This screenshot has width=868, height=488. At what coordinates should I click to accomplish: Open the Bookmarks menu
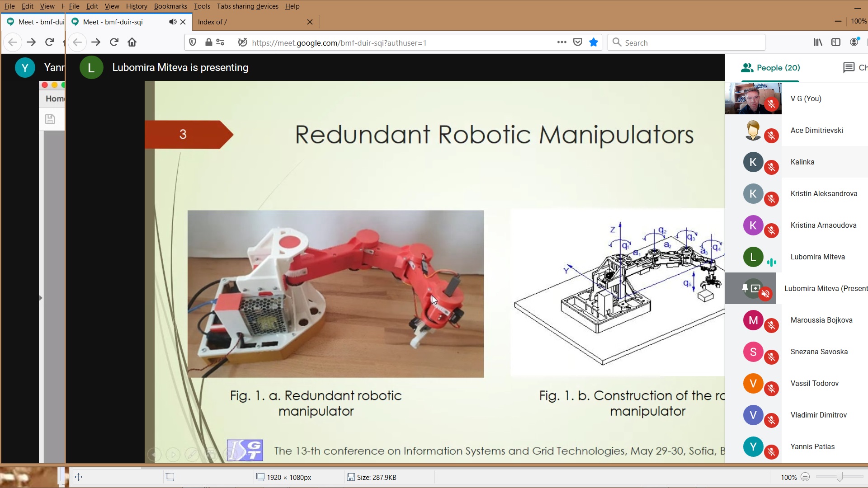169,6
